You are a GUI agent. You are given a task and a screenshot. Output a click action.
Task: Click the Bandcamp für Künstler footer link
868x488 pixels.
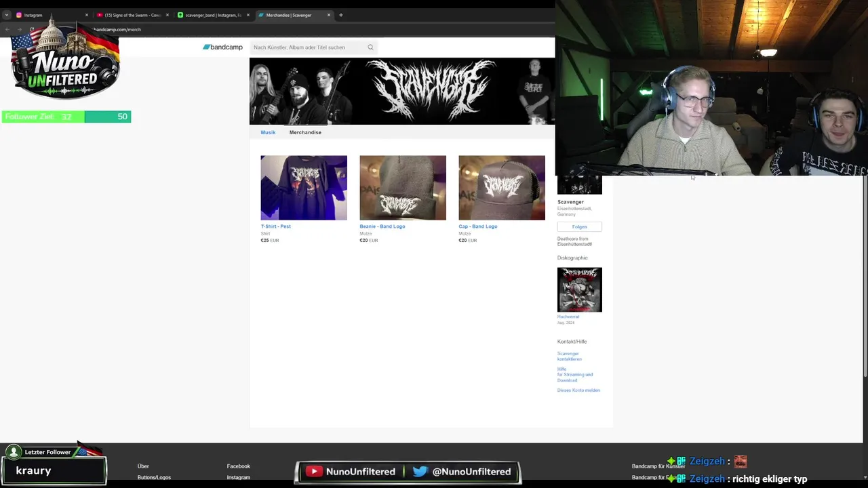pos(658,466)
